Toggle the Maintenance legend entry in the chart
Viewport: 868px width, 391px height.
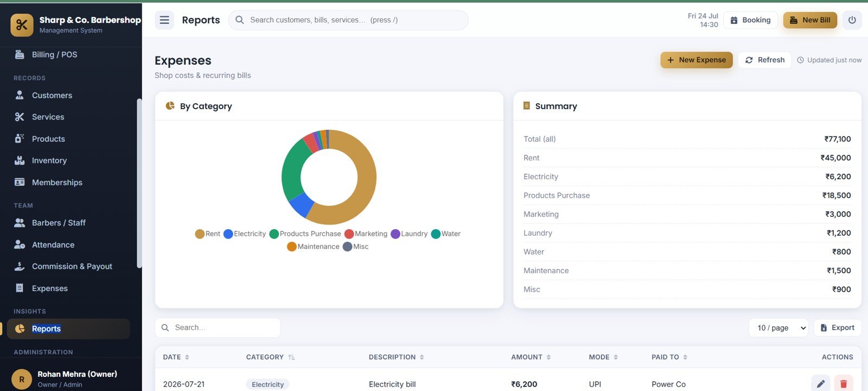313,247
